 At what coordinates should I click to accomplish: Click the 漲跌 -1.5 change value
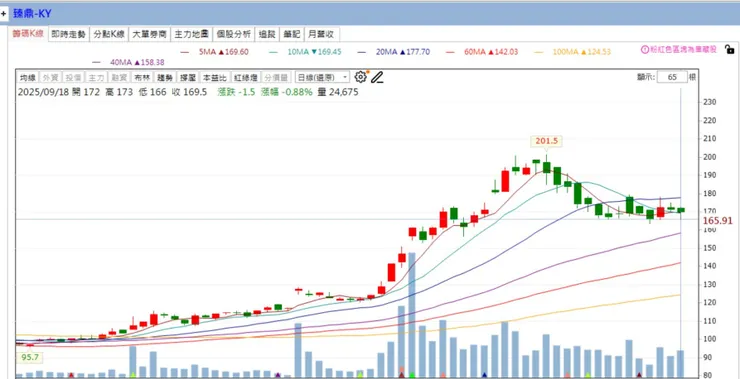point(236,92)
